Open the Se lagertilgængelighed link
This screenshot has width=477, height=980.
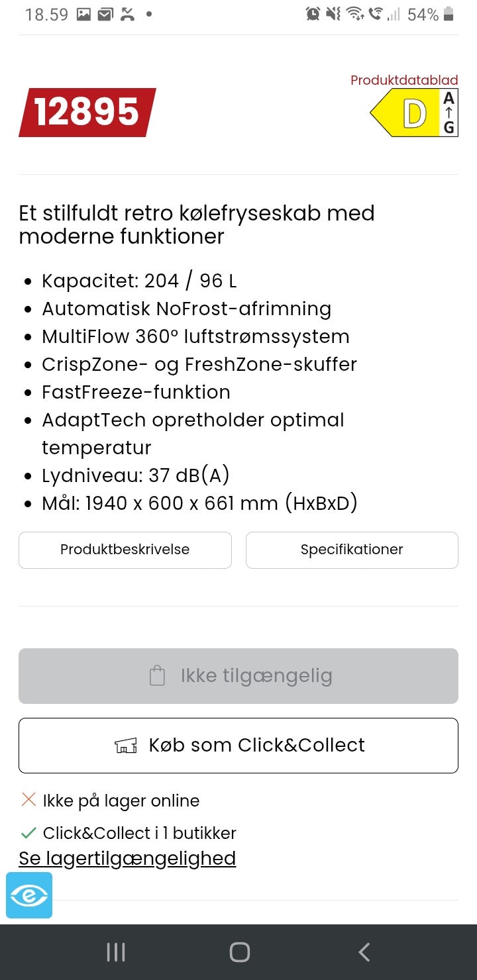pos(127,858)
